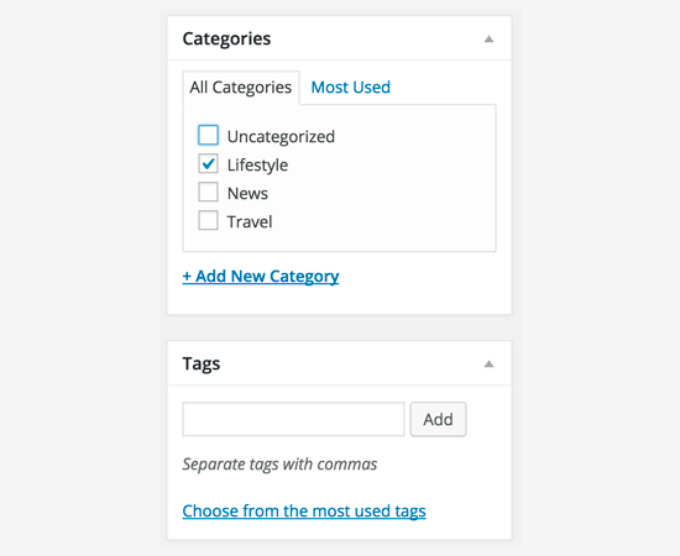Focus the tags text input field
Screen dimensions: 680x556
(x=293, y=419)
